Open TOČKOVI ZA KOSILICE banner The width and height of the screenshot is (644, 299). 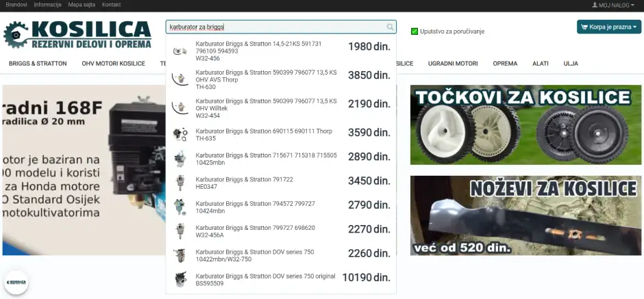pos(525,125)
